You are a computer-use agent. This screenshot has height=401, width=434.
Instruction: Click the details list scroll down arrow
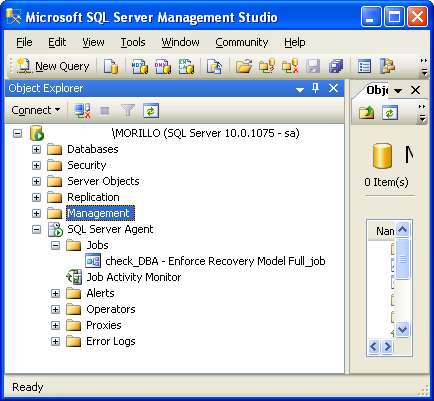[x=403, y=330]
